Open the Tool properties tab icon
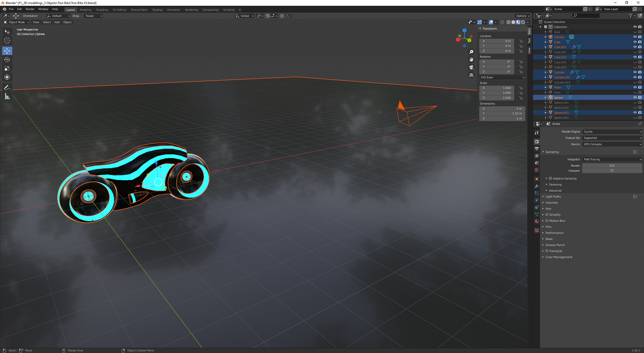The image size is (644, 353). pos(537,133)
